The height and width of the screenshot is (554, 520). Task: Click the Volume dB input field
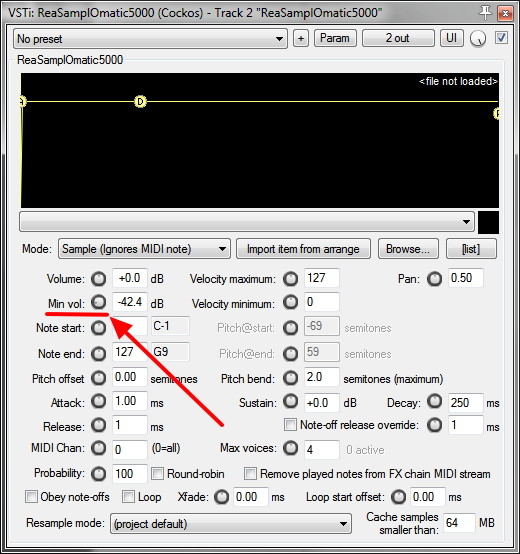pos(130,278)
